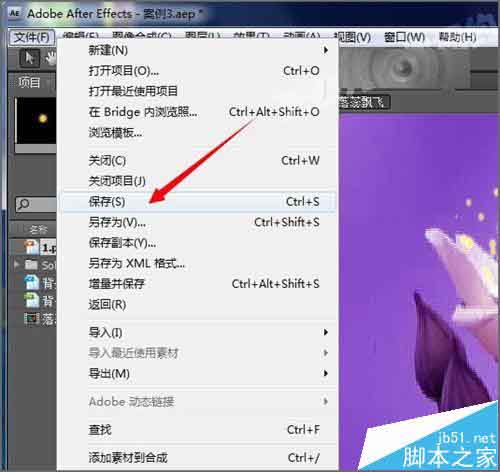Click the 名称 column header
The image size is (500, 472).
point(38,229)
